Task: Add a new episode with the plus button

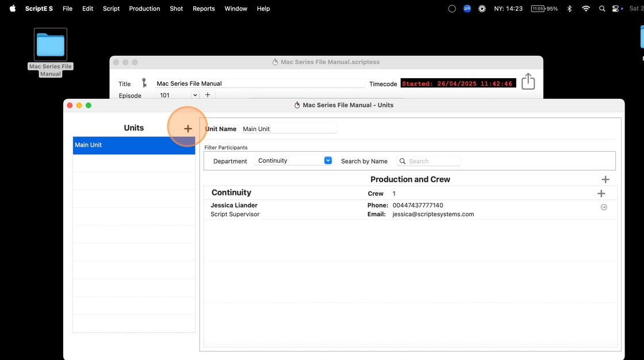Action: tap(208, 95)
